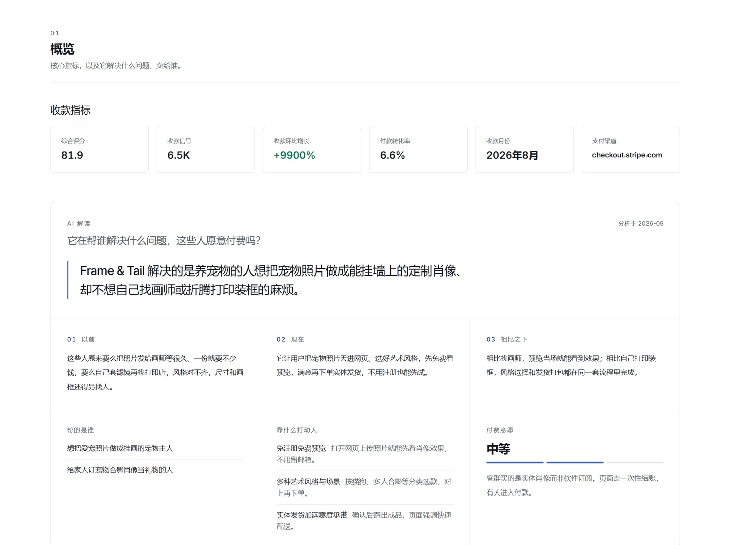Screen dimensions: 756x545
Task: Click the 分析于 2026-09 date stamp
Action: pos(640,223)
